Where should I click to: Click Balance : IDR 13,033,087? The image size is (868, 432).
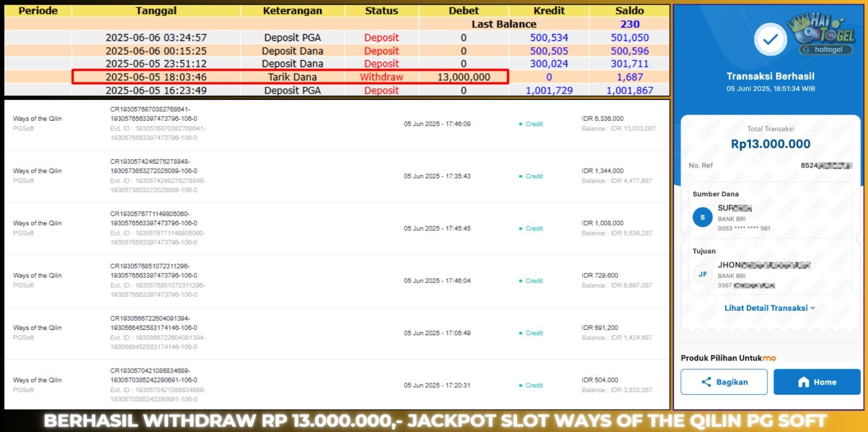tap(619, 129)
